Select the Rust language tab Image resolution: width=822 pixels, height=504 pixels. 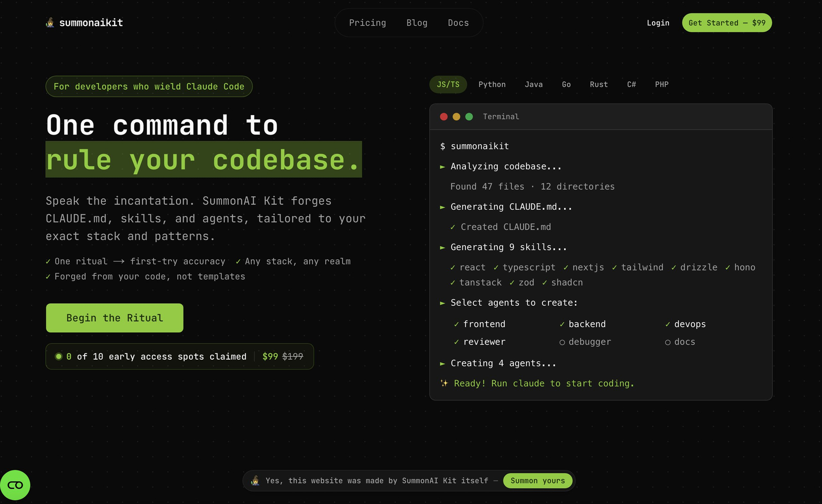tap(599, 85)
